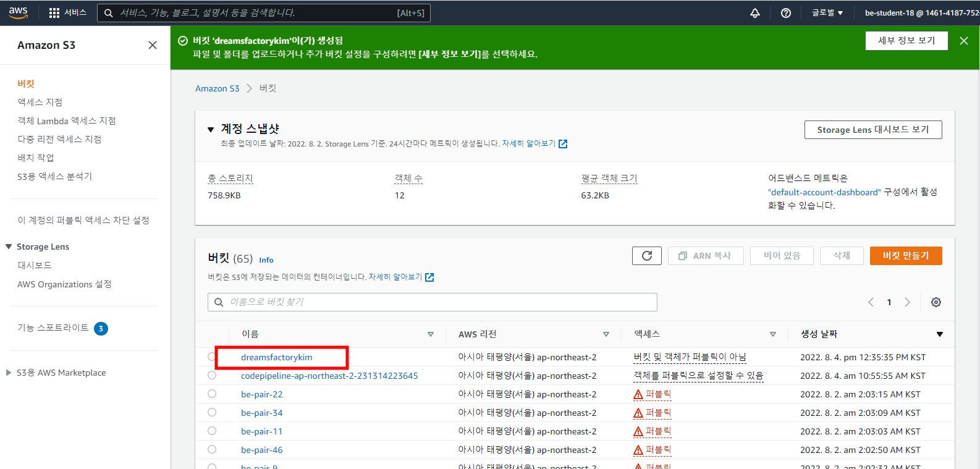Click the notifications bell icon
Viewport: 980px width, 469px height.
[x=755, y=13]
